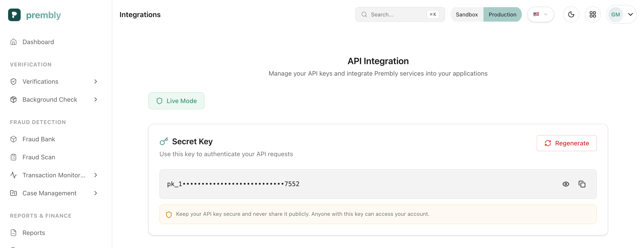Copy the secret key with the copy icon
Image resolution: width=644 pixels, height=248 pixels.
(x=582, y=184)
